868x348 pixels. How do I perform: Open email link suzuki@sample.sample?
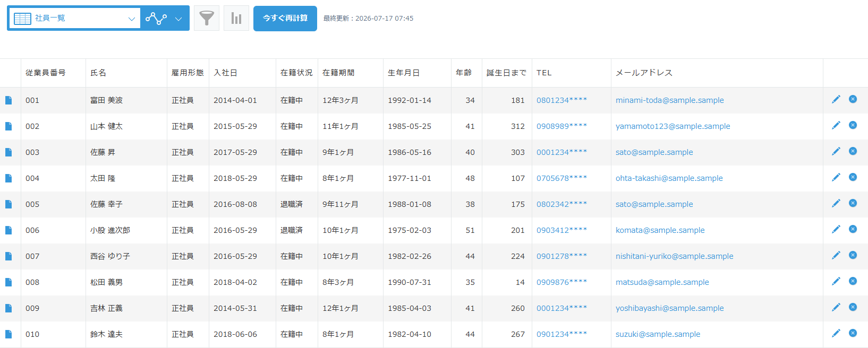[x=658, y=334]
